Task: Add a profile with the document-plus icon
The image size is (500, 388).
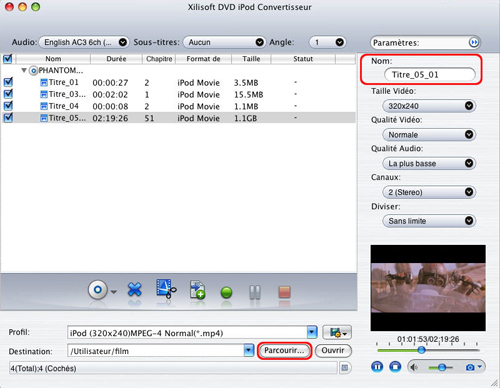Action: coord(197,289)
